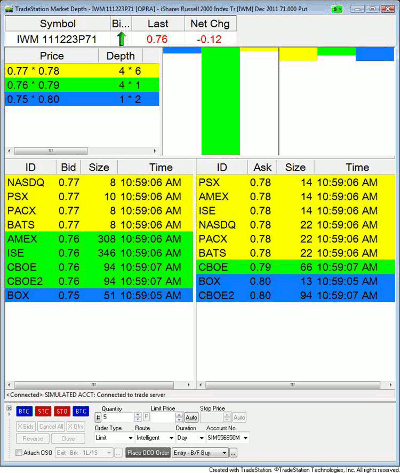The height and width of the screenshot is (473, 400).
Task: Click the blue ask-side depth bar in chart
Action: (x=375, y=54)
